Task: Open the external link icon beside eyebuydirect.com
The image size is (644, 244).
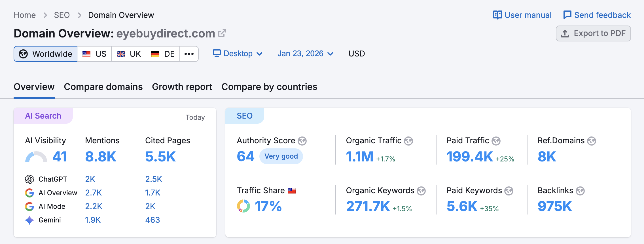Action: coord(222,33)
